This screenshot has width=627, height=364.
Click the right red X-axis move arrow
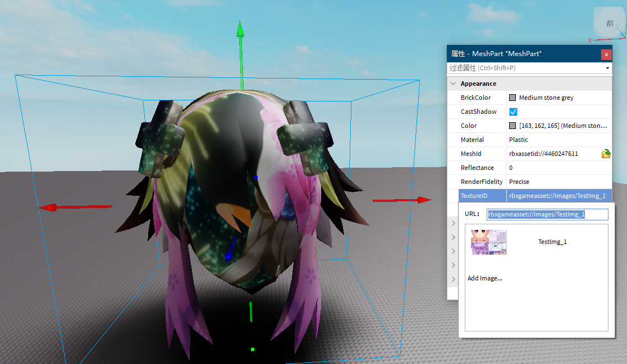[423, 200]
